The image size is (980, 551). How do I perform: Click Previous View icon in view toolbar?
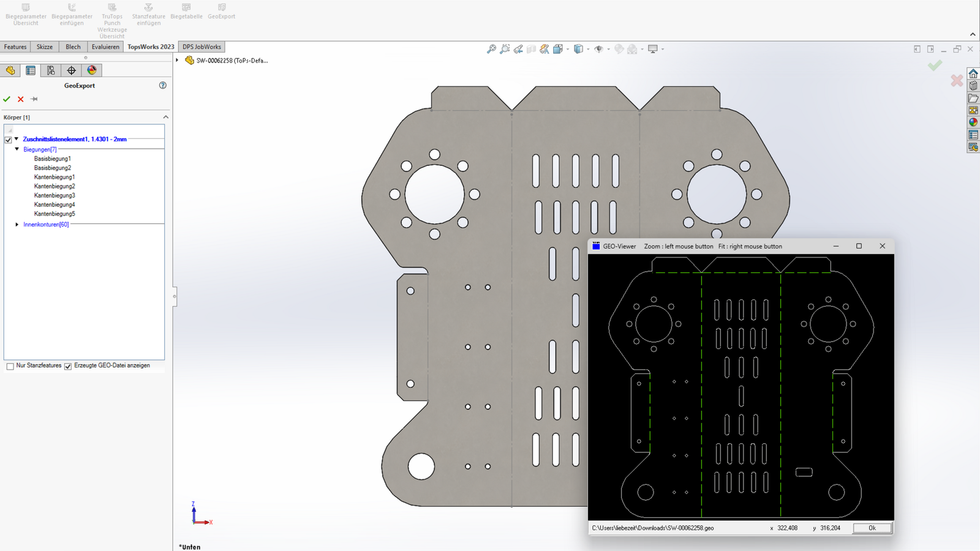pos(518,49)
